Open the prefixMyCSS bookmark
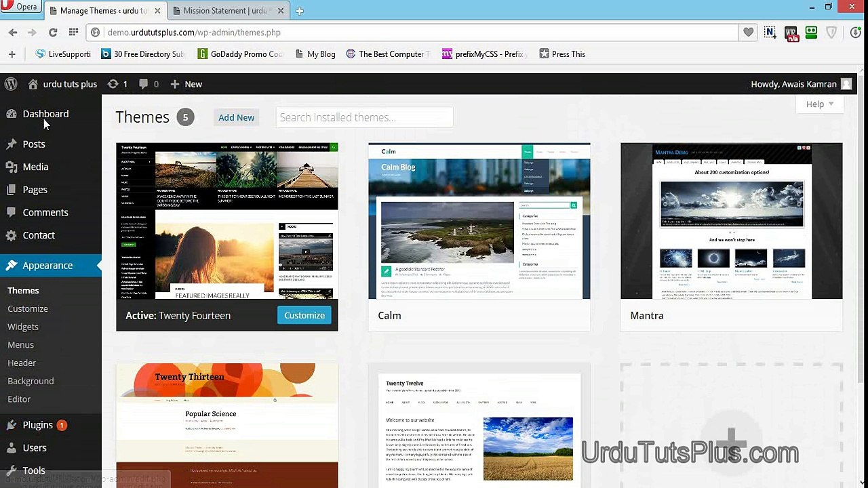 point(485,54)
